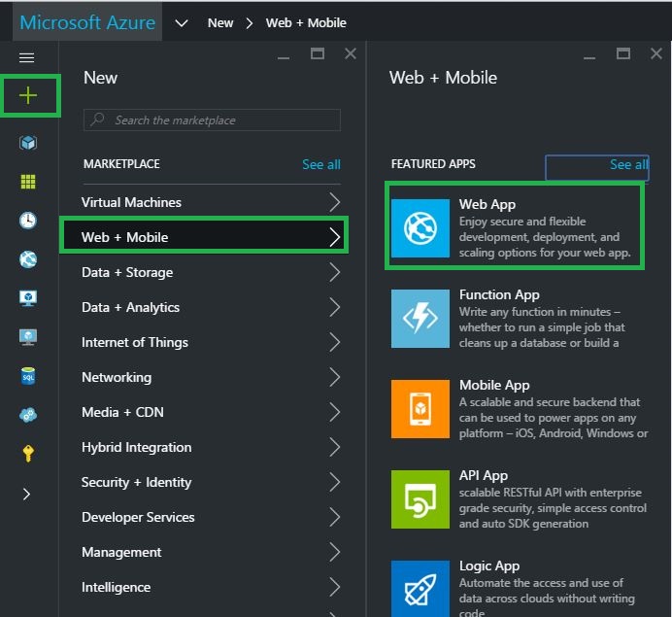
Task: Select the Logic App rocket icon
Action: (420, 587)
